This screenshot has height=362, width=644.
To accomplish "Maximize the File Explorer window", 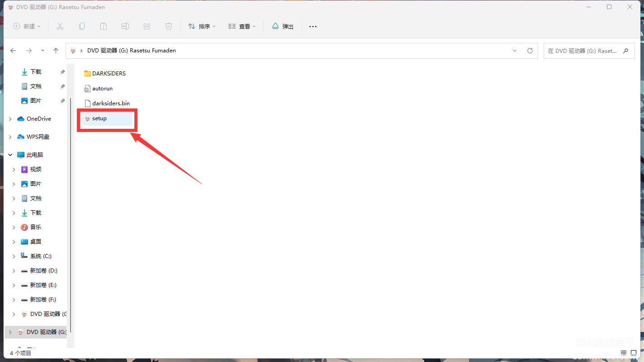I will (x=609, y=7).
